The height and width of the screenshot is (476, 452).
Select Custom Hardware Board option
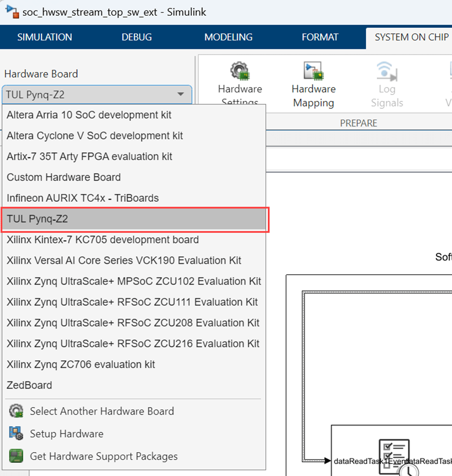pos(64,177)
